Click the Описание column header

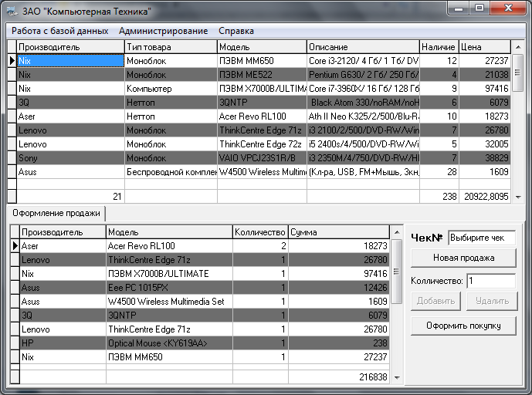363,47
